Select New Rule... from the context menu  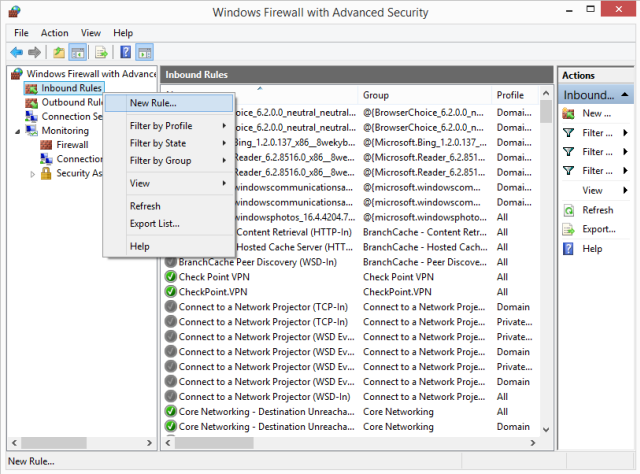click(x=154, y=103)
